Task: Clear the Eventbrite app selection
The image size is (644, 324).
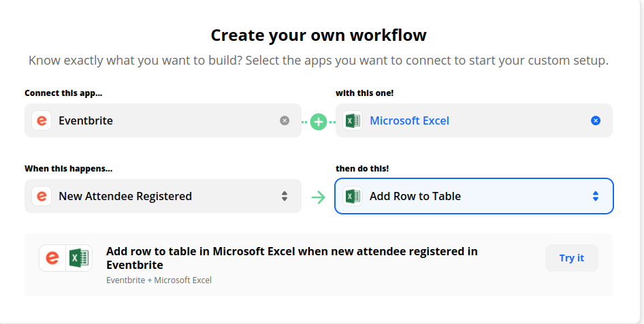Action: (x=285, y=120)
